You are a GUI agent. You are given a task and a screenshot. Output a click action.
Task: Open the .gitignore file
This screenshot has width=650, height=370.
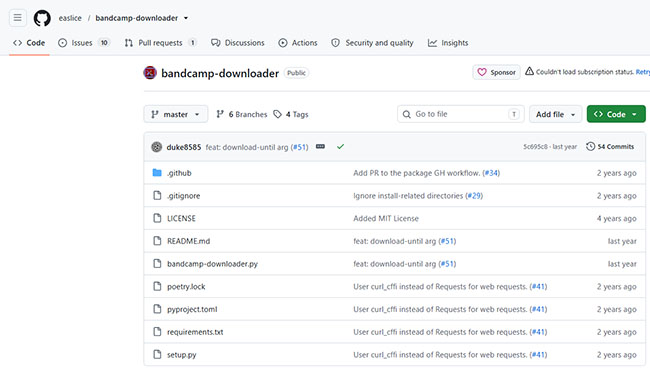click(183, 196)
